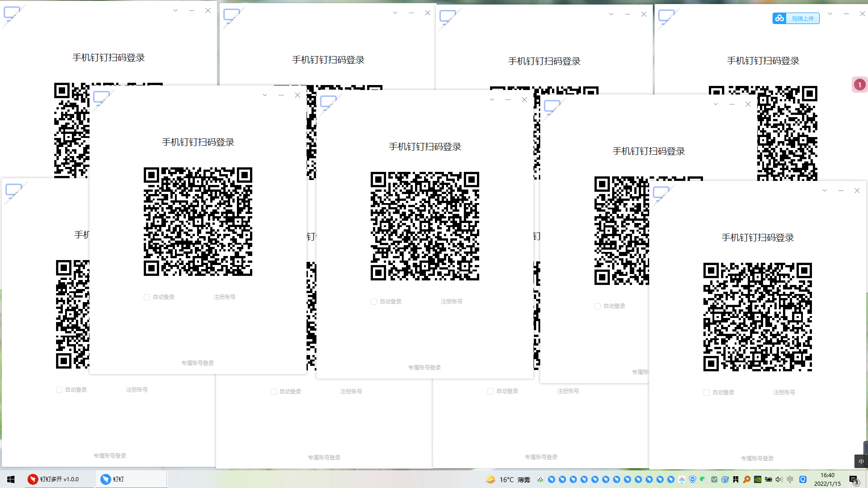
Task: Expand the chevron menu in bottom-right login window
Action: [x=825, y=191]
